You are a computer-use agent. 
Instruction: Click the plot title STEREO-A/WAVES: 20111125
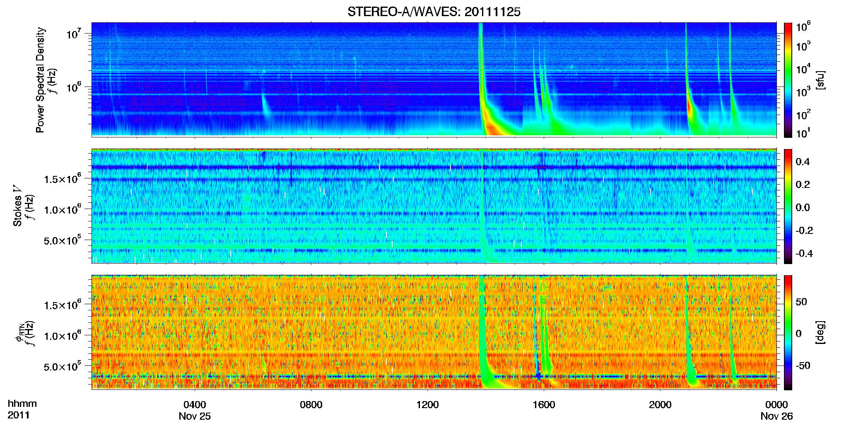pyautogui.click(x=434, y=12)
